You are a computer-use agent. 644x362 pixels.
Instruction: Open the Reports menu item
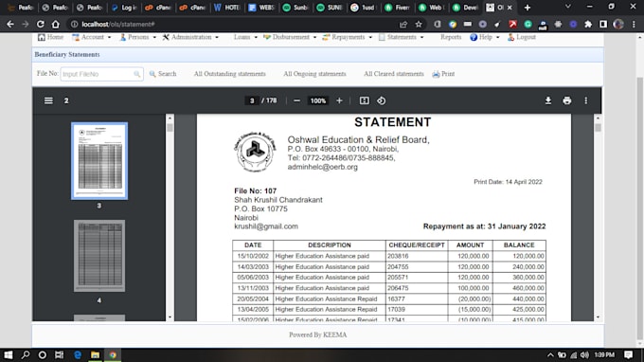coord(451,37)
